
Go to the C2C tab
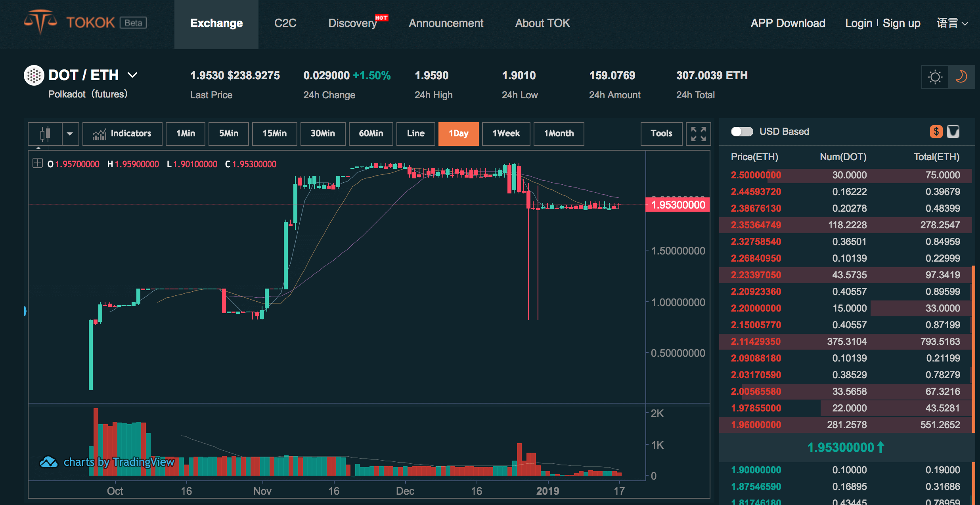[285, 23]
